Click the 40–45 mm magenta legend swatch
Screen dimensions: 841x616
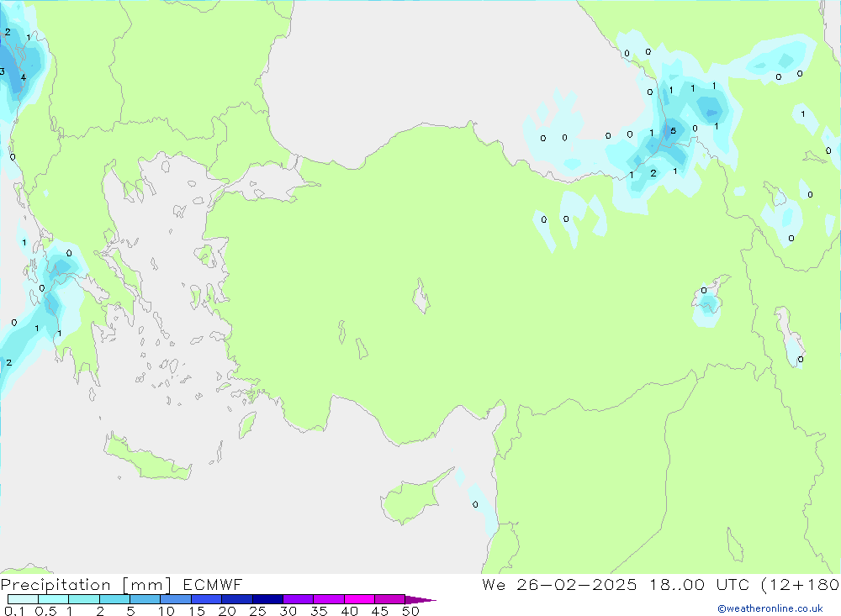[359, 599]
